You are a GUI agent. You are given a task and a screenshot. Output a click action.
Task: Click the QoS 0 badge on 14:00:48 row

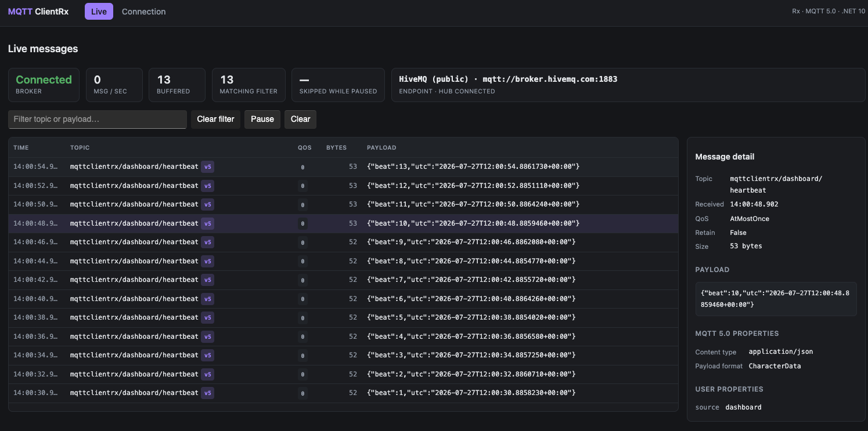point(302,223)
